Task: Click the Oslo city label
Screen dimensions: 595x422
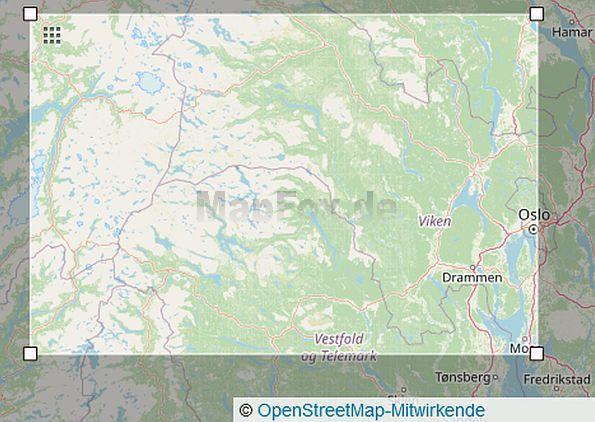Action: click(534, 215)
